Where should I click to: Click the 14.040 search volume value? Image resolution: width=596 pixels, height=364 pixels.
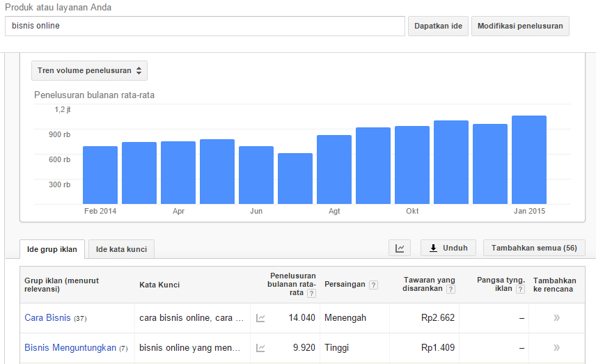tap(301, 317)
